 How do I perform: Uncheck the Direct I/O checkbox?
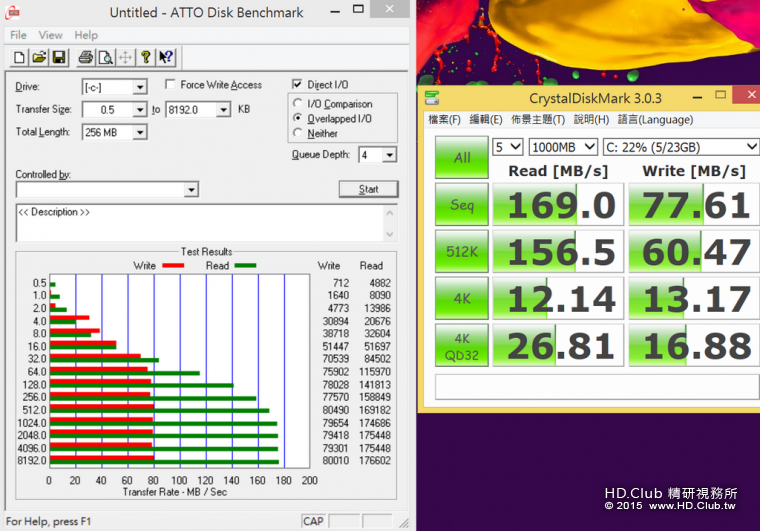[297, 85]
